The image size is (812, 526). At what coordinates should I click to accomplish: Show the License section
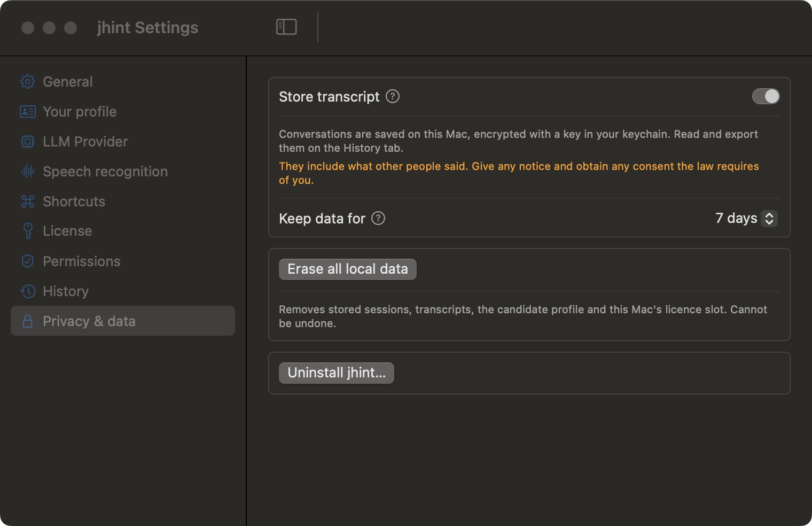(x=123, y=231)
